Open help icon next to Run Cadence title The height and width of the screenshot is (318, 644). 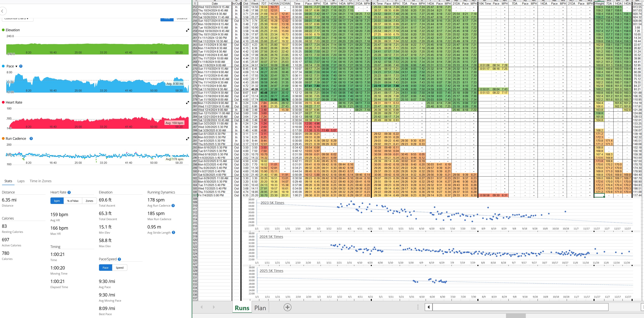tap(31, 138)
